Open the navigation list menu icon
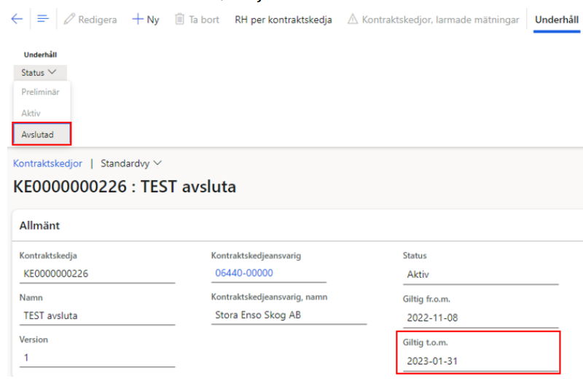The width and height of the screenshot is (583, 392). [42, 20]
